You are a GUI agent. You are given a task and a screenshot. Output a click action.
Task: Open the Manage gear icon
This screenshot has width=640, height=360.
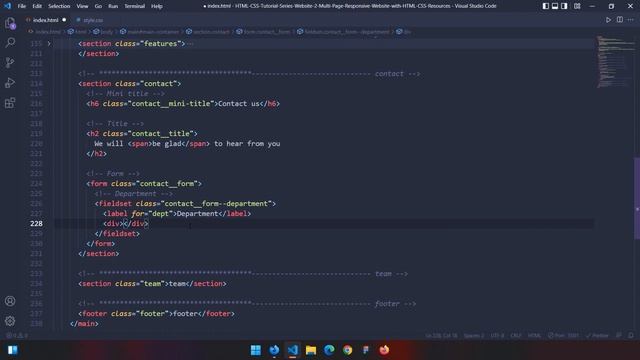pos(10,321)
